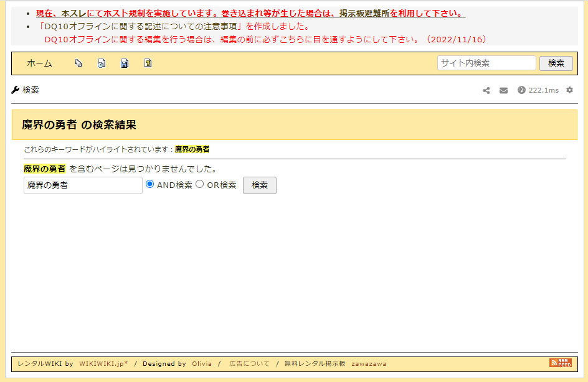Viewport: 588px width, 382px height.
Task: Click the recent changes page-with-clock icon
Action: 102,63
